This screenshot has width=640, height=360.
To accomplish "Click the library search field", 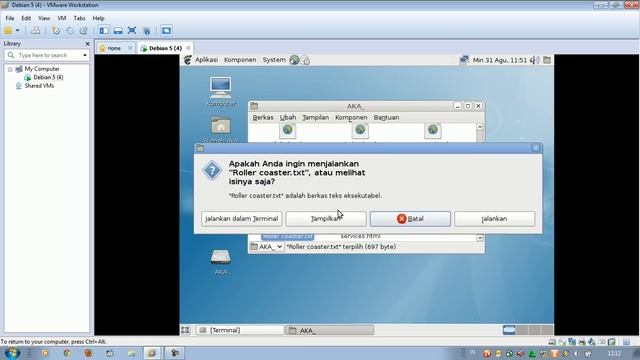I will tap(47, 55).
